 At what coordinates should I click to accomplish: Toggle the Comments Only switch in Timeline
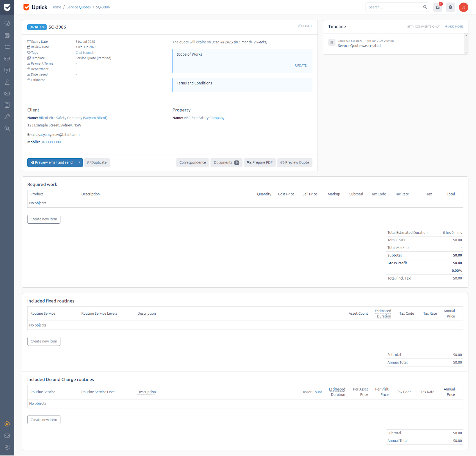pyautogui.click(x=410, y=26)
